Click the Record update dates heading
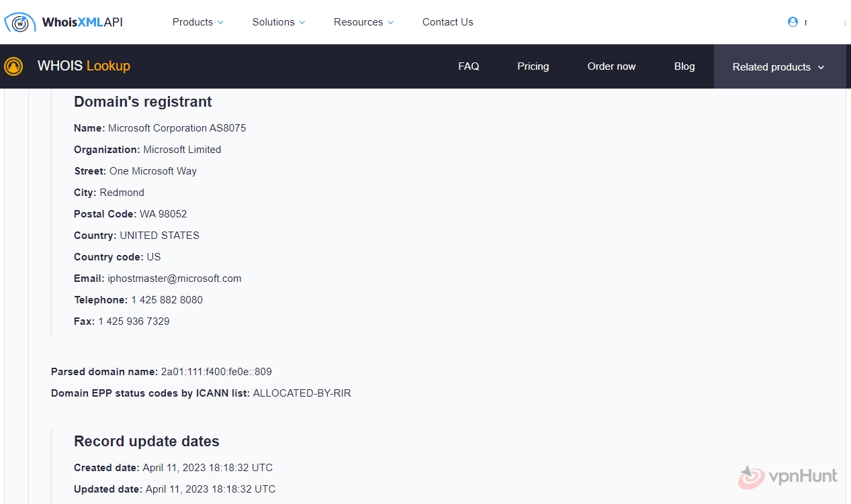The width and height of the screenshot is (851, 504). point(146,442)
